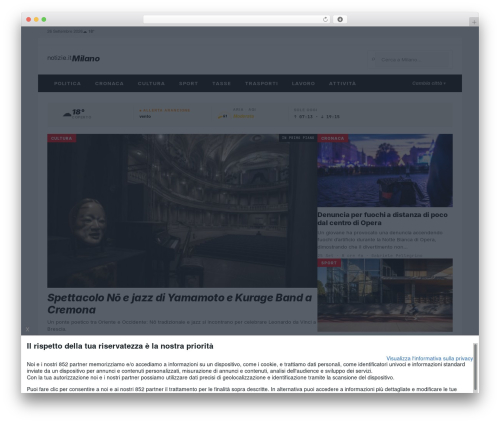Click the search magnifier icon
The image size is (500, 423).
coord(373,59)
